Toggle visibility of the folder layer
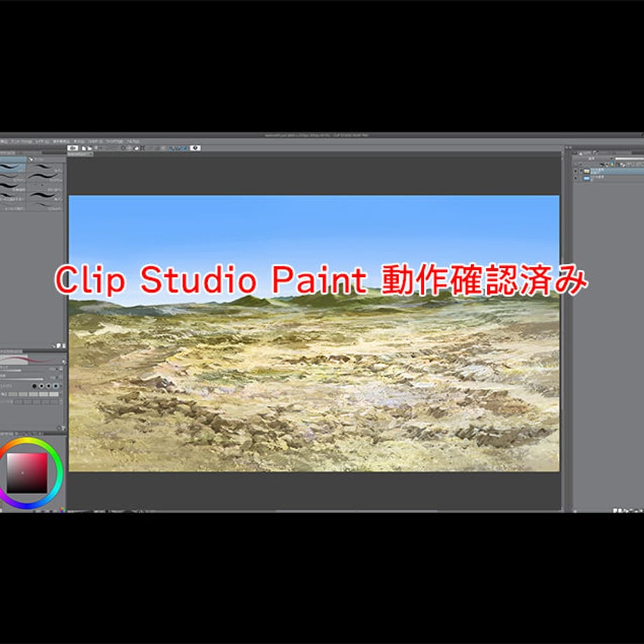The image size is (644, 644). click(x=575, y=171)
